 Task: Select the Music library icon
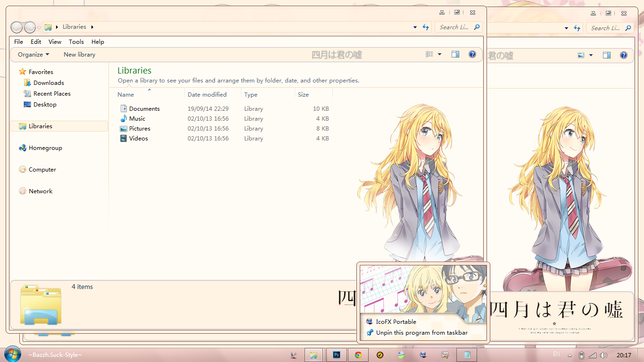[124, 119]
